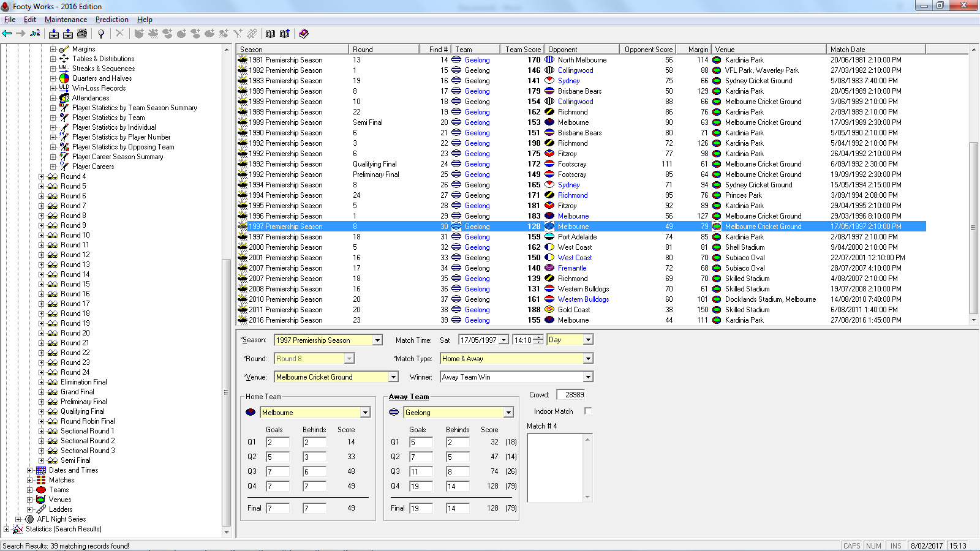Screen dimensions: 980x551
Task: Click the grey forward arrow toolbar icon
Action: [x=21, y=34]
